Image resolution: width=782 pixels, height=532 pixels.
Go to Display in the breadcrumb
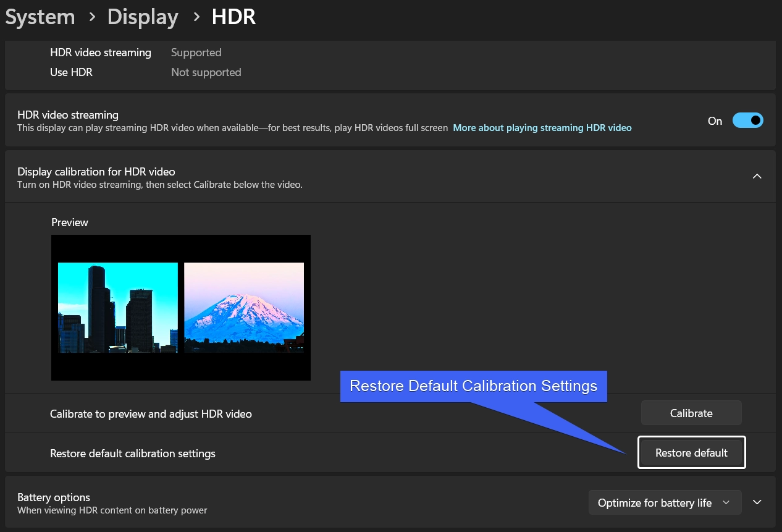click(x=143, y=17)
